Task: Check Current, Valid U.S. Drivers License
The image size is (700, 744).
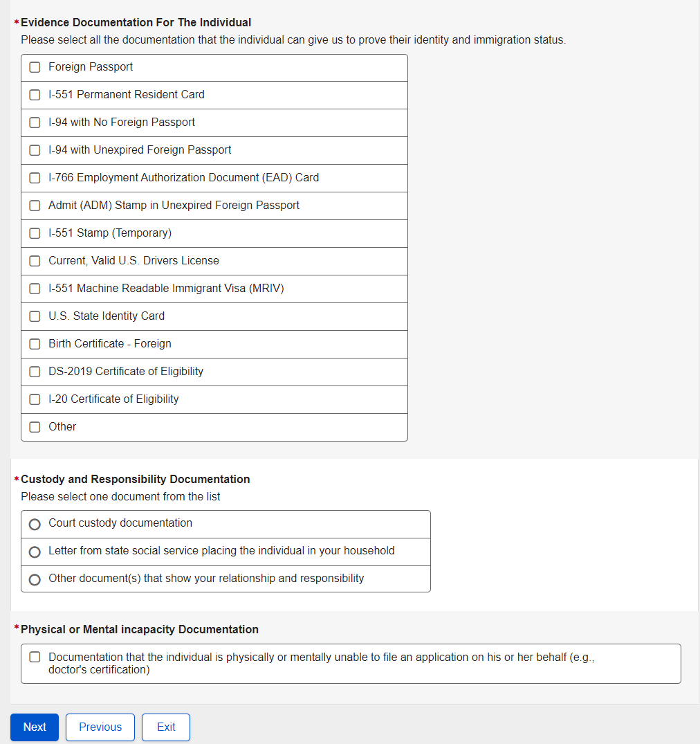Action: pyautogui.click(x=35, y=261)
